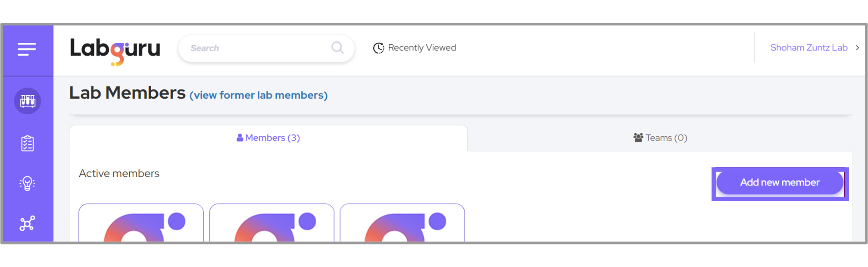
Task: Open the second active member card
Action: [272, 223]
